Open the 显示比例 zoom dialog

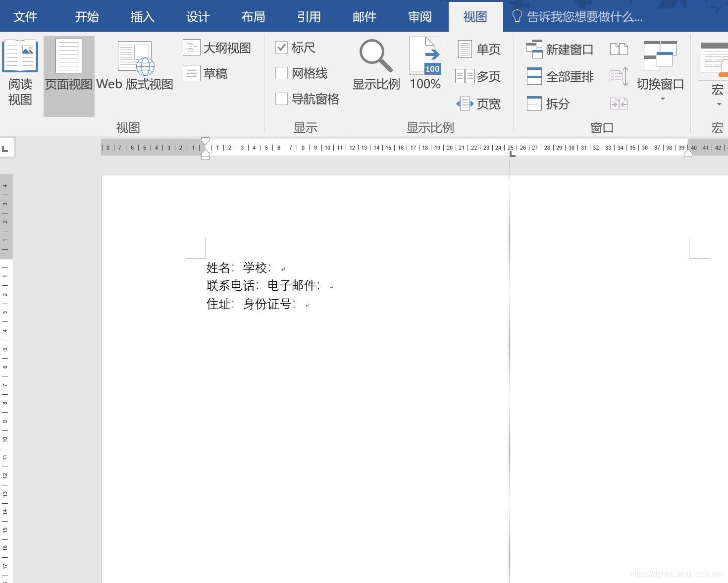point(375,64)
